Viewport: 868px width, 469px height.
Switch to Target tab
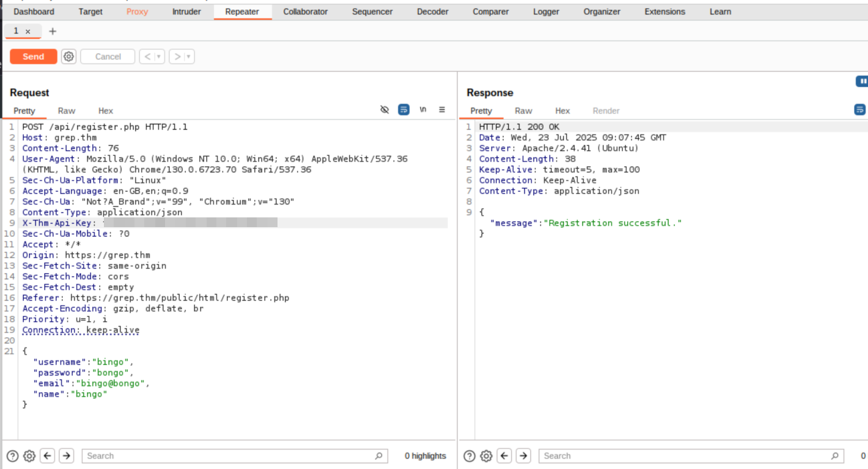(x=90, y=12)
